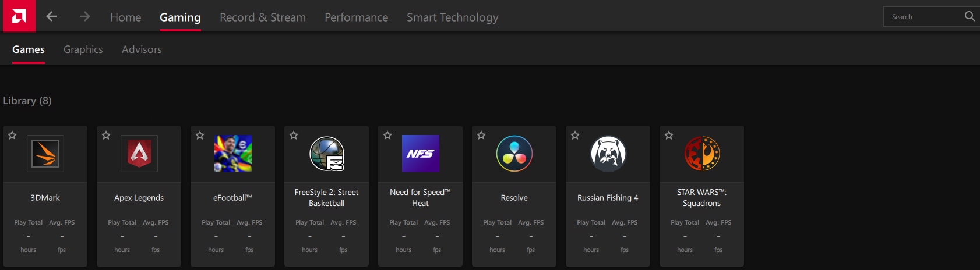Go back with the left arrow
980x270 pixels.
[51, 16]
